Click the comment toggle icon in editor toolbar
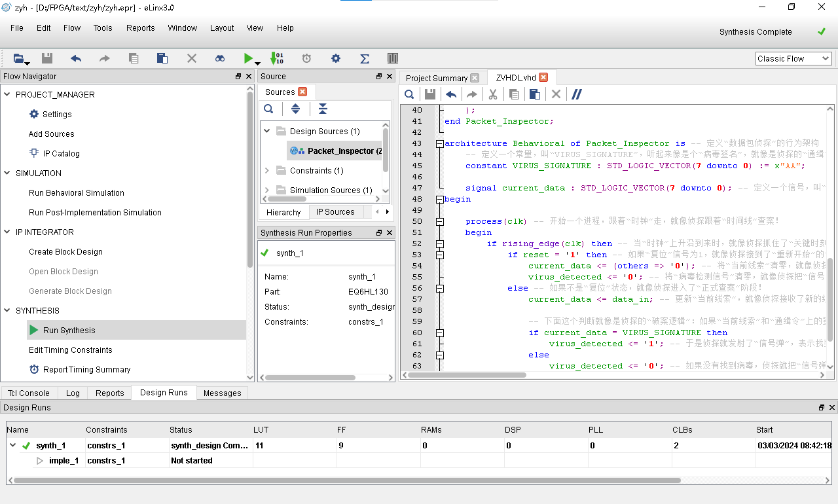The image size is (838, 504). (577, 94)
